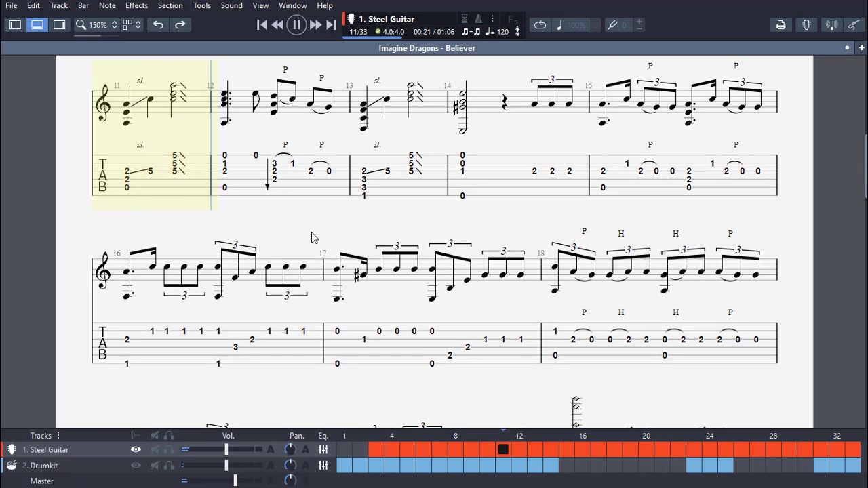
Task: Open the 150% zoom level stepper
Action: (x=114, y=24)
